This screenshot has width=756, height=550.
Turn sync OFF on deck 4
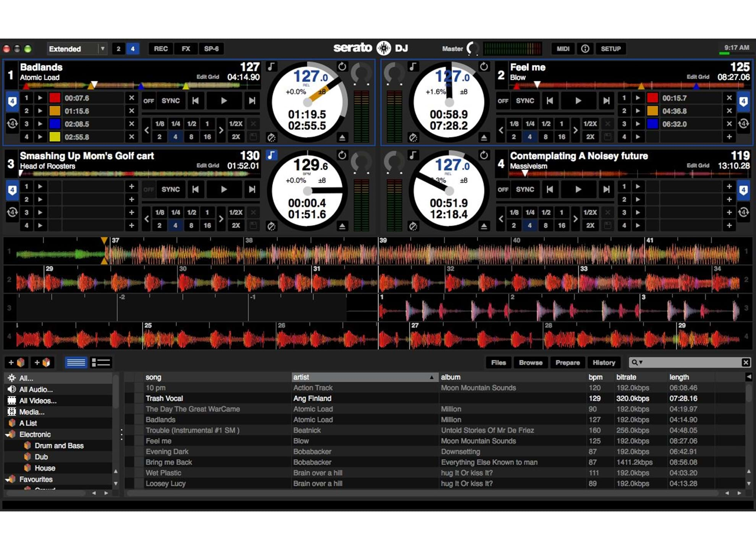tap(503, 189)
